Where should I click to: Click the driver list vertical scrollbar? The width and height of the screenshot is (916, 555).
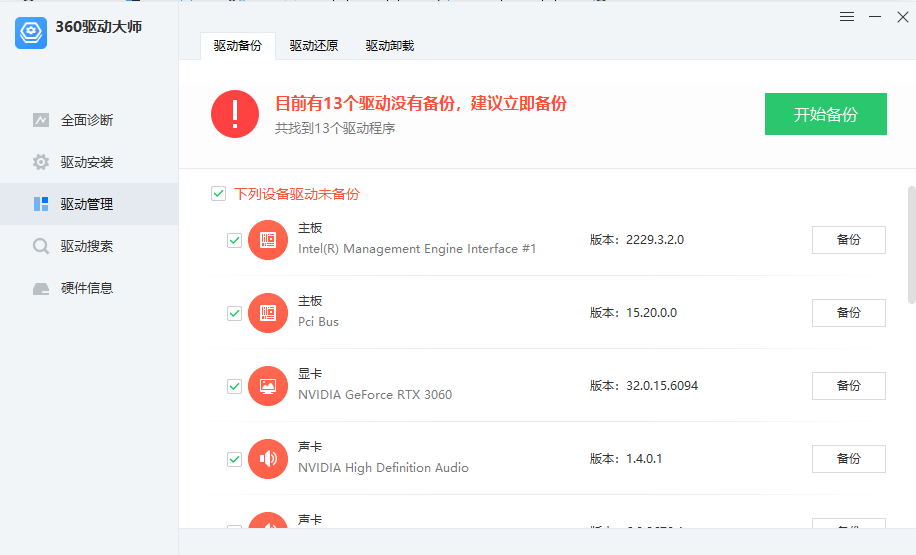coord(911,245)
